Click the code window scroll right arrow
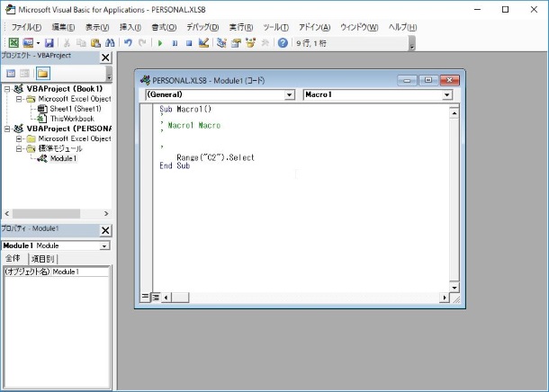 click(x=445, y=298)
